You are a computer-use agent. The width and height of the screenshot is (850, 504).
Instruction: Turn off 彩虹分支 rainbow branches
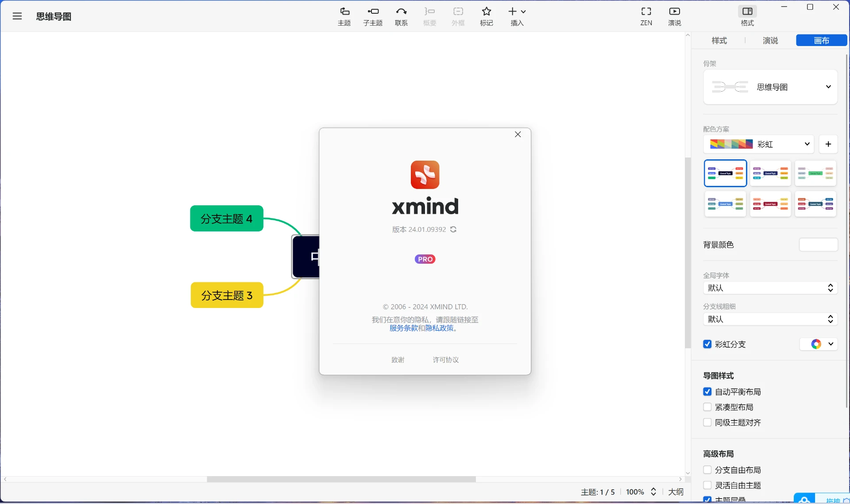[x=707, y=344]
